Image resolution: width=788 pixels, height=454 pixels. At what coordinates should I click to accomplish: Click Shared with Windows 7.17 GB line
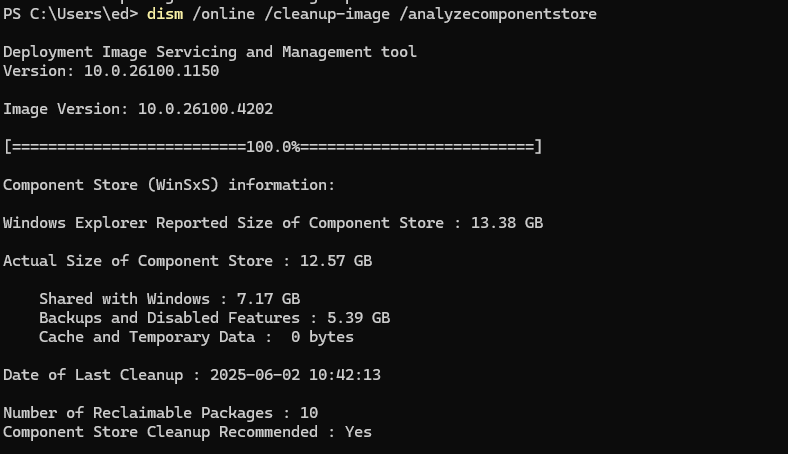169,299
